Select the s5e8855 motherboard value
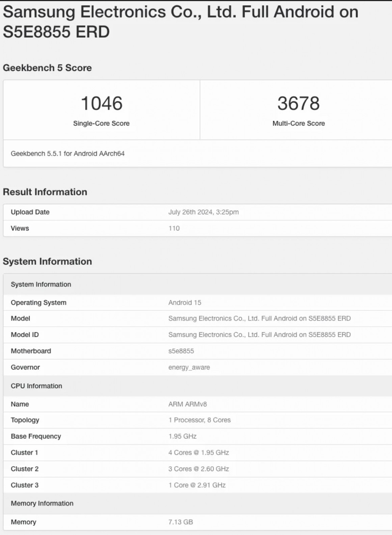The width and height of the screenshot is (392, 535). click(181, 351)
